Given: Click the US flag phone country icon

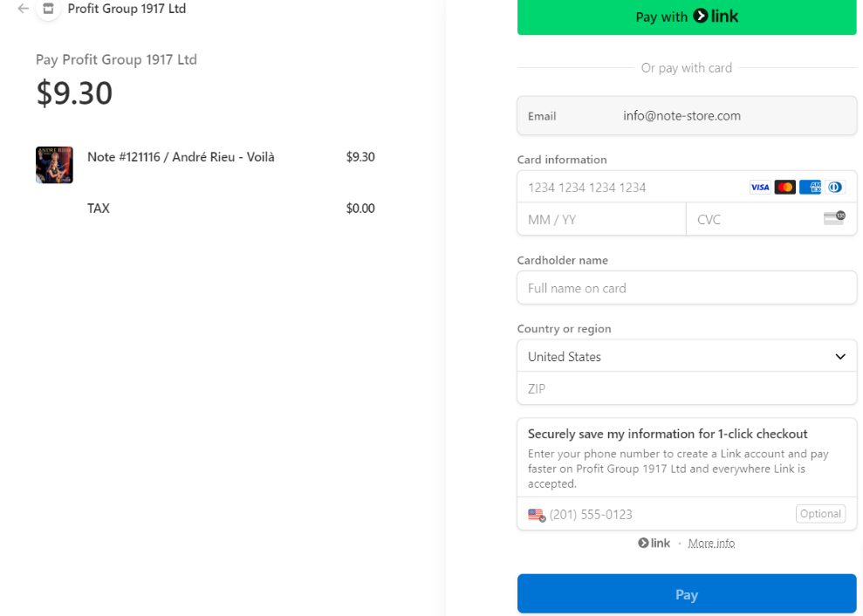Looking at the screenshot, I should click(x=536, y=515).
